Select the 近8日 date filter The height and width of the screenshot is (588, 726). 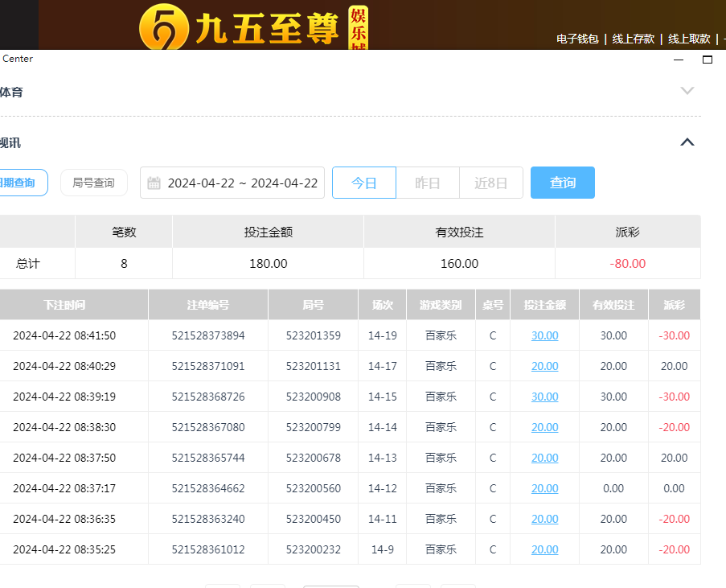490,183
